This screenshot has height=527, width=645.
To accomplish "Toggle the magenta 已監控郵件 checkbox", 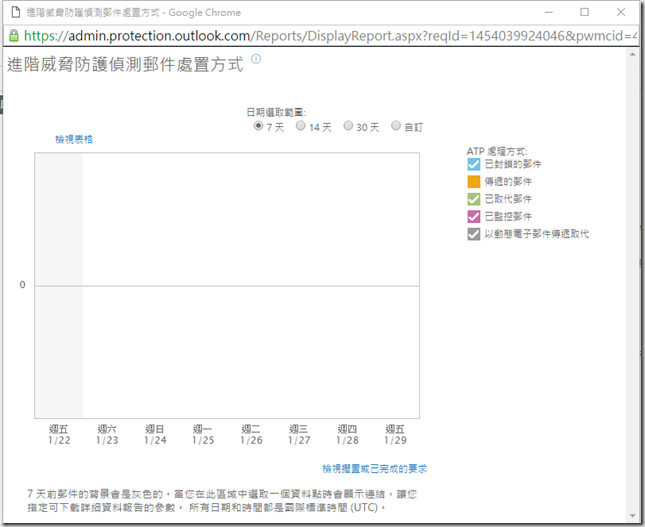I will [474, 216].
